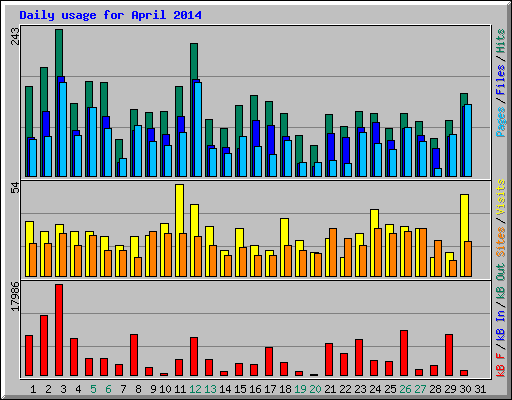Image resolution: width=512 pixels, height=400 pixels.
Task: Click the red kB bar for day 29
Action: click(449, 355)
